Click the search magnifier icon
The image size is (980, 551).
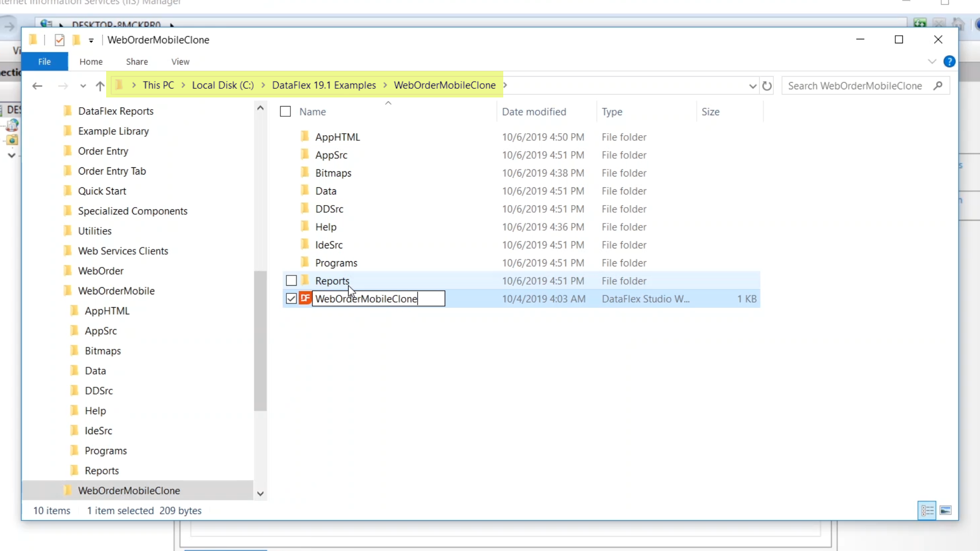click(x=938, y=86)
